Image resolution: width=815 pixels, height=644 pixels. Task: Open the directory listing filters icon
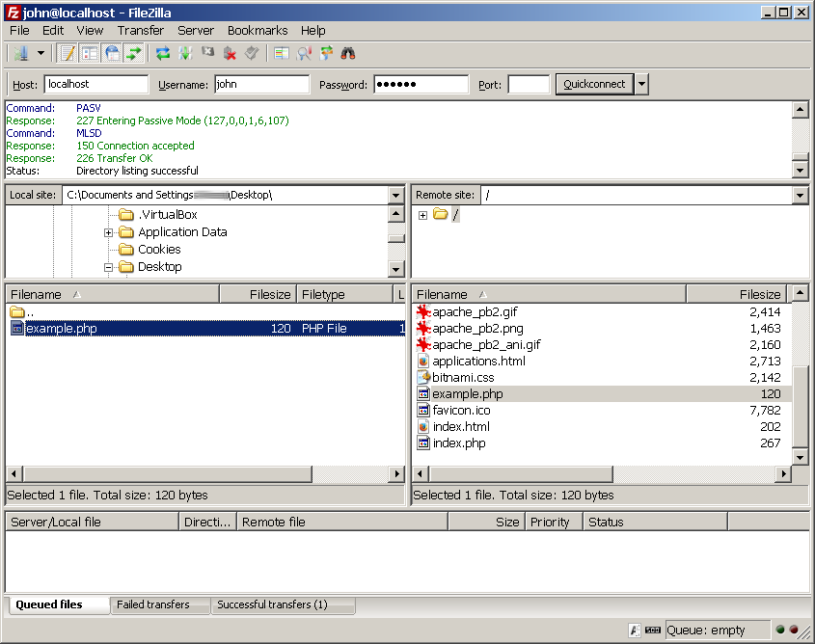coord(281,53)
